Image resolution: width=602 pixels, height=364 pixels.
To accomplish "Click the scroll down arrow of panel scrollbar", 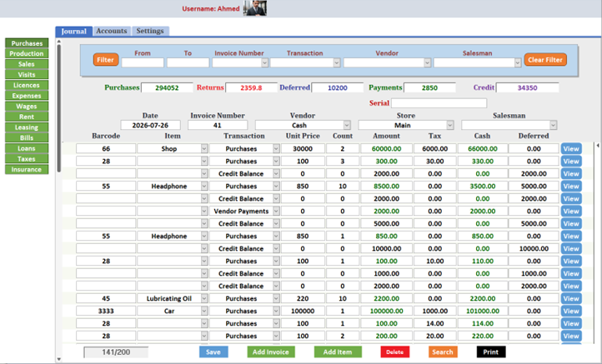I will [59, 359].
